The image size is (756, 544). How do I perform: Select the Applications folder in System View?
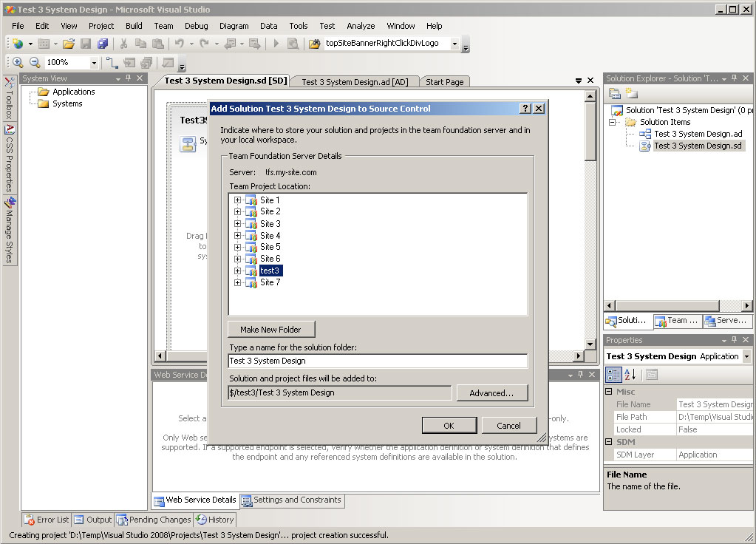point(73,92)
